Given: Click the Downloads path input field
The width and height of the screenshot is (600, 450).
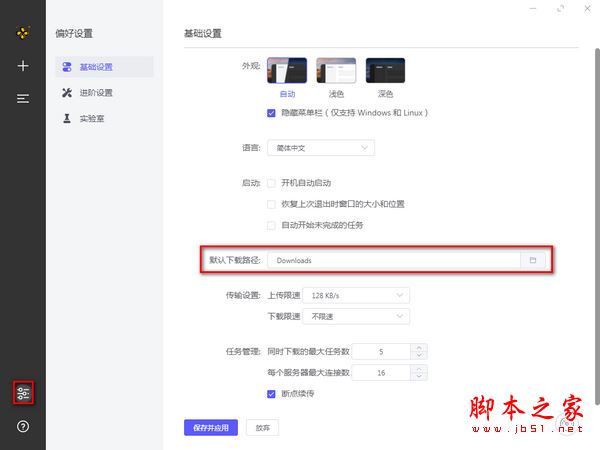Looking at the screenshot, I should (x=394, y=260).
